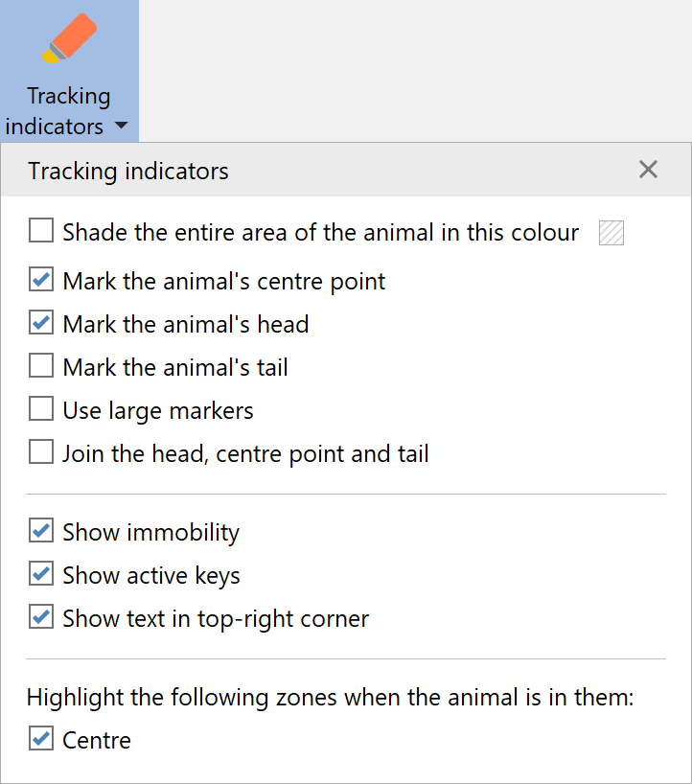This screenshot has width=692, height=784.
Task: Tick the shade entire animal area checkbox
Action: pyautogui.click(x=41, y=232)
